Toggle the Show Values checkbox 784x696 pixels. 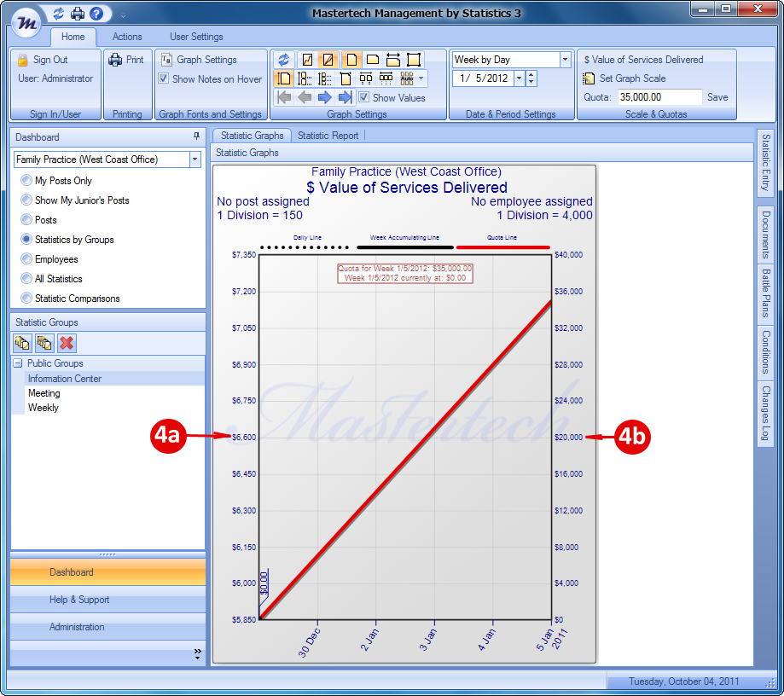pyautogui.click(x=364, y=97)
